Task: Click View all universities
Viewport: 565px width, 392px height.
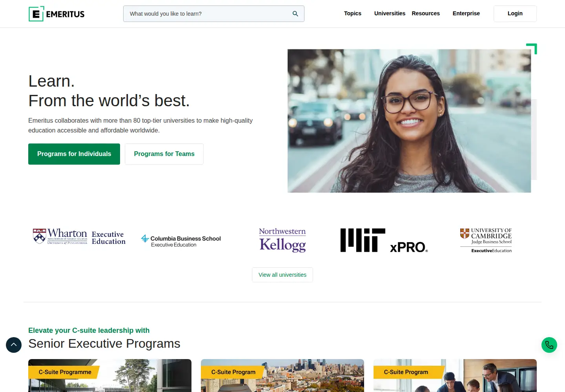Action: click(282, 275)
